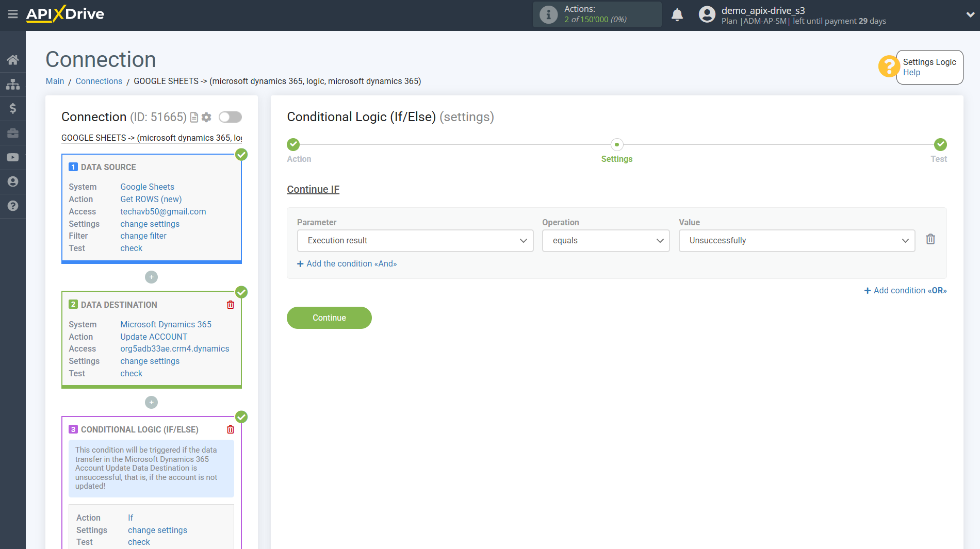Open the notifications bell
Viewport: 980px width, 549px height.
click(x=677, y=14)
